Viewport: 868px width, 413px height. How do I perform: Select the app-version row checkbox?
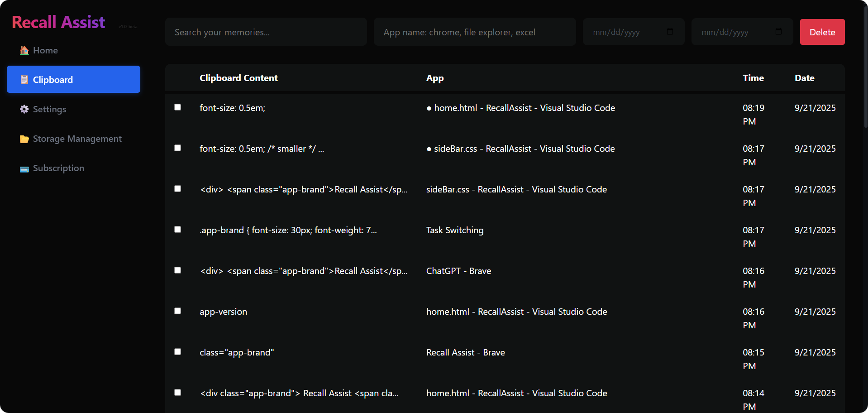177,311
